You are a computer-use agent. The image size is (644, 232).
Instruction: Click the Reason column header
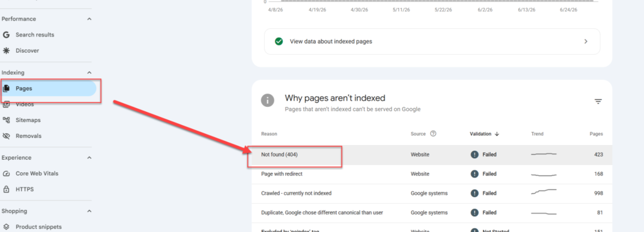269,134
